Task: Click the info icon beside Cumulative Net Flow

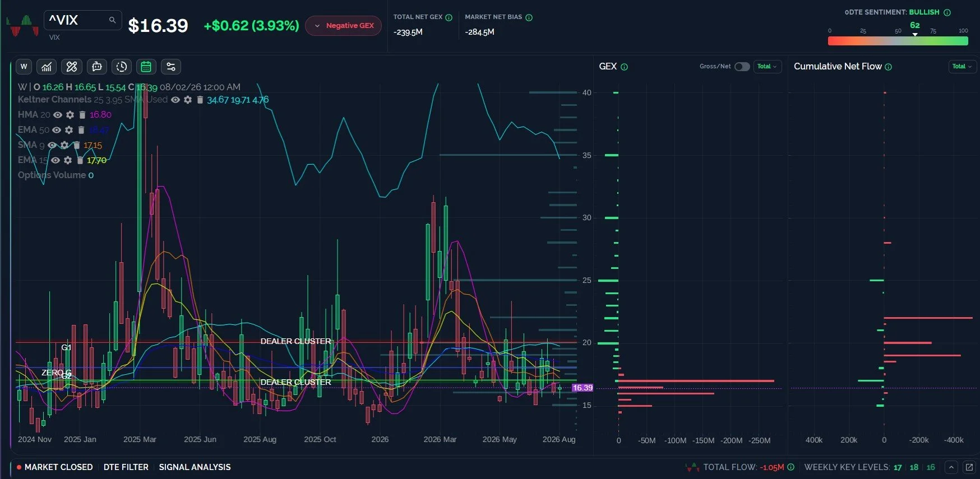Action: tap(888, 67)
